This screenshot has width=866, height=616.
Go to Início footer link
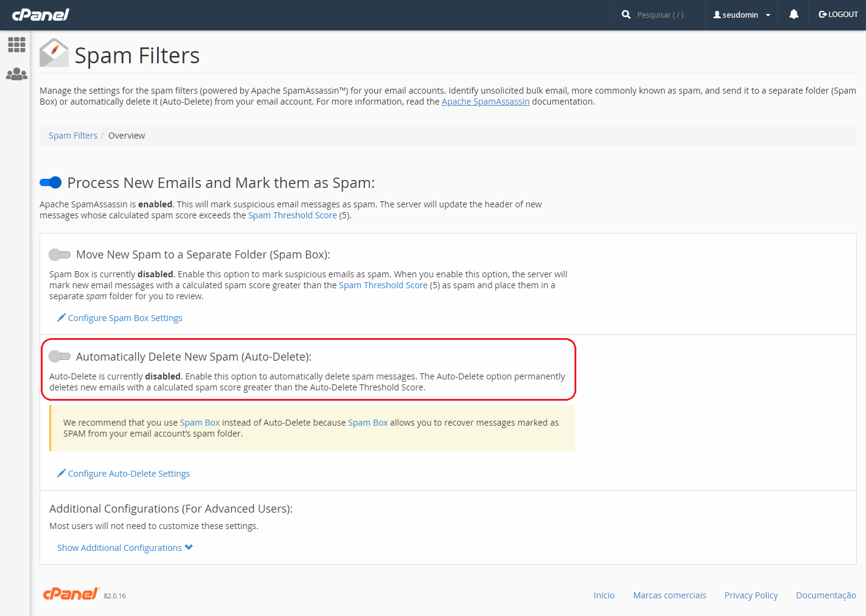(x=604, y=595)
